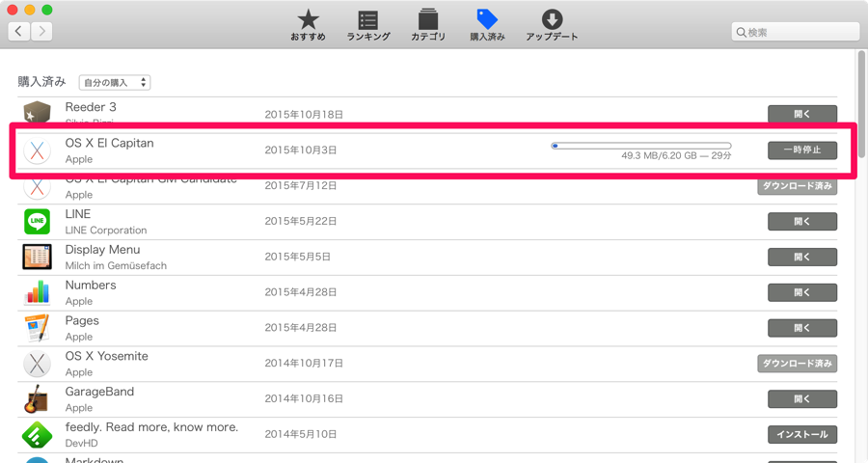Click the El Capitan download progress bar

pos(641,146)
